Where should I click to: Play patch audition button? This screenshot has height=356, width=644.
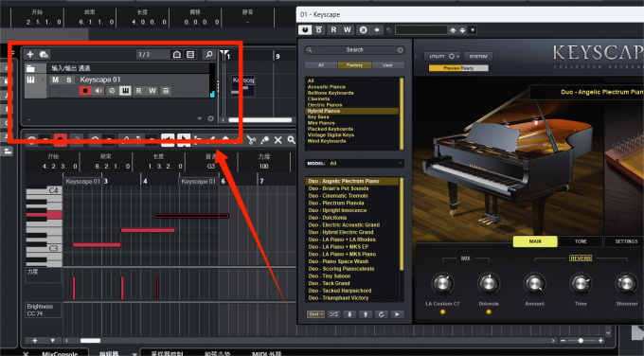pos(397,314)
